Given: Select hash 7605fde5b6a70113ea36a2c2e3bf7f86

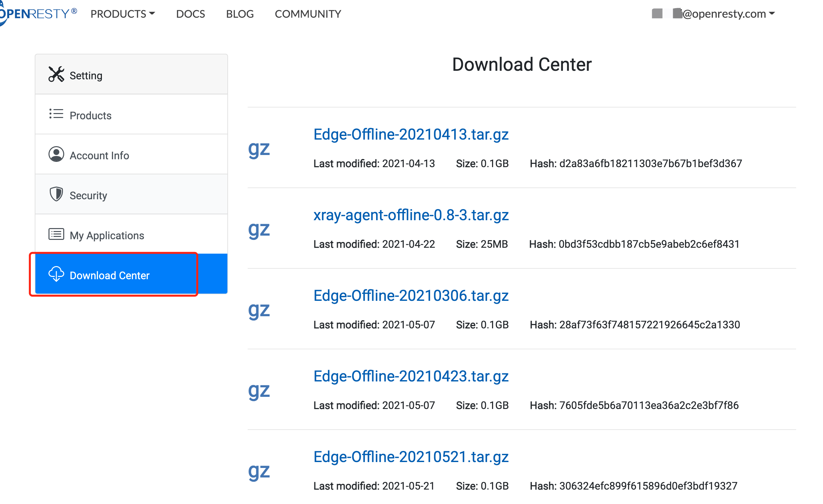Looking at the screenshot, I should 649,405.
